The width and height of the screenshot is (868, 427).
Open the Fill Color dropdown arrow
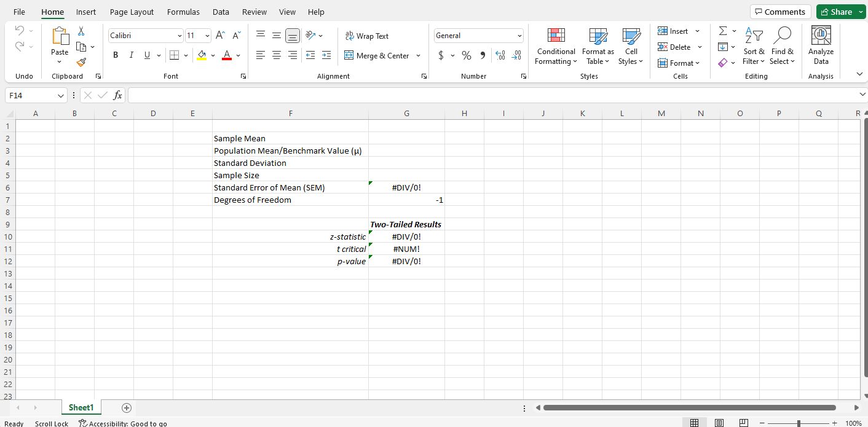click(211, 55)
